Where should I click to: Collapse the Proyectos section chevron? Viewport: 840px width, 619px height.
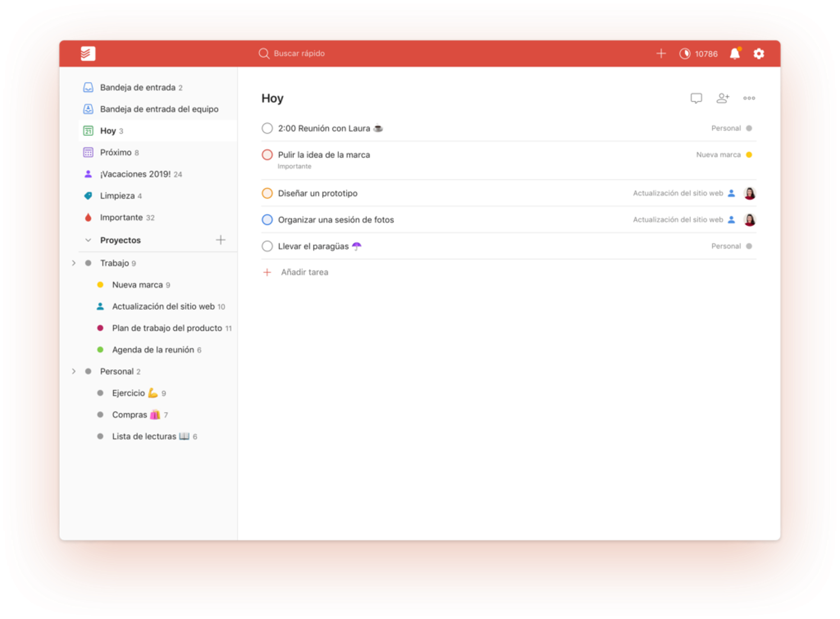(88, 240)
